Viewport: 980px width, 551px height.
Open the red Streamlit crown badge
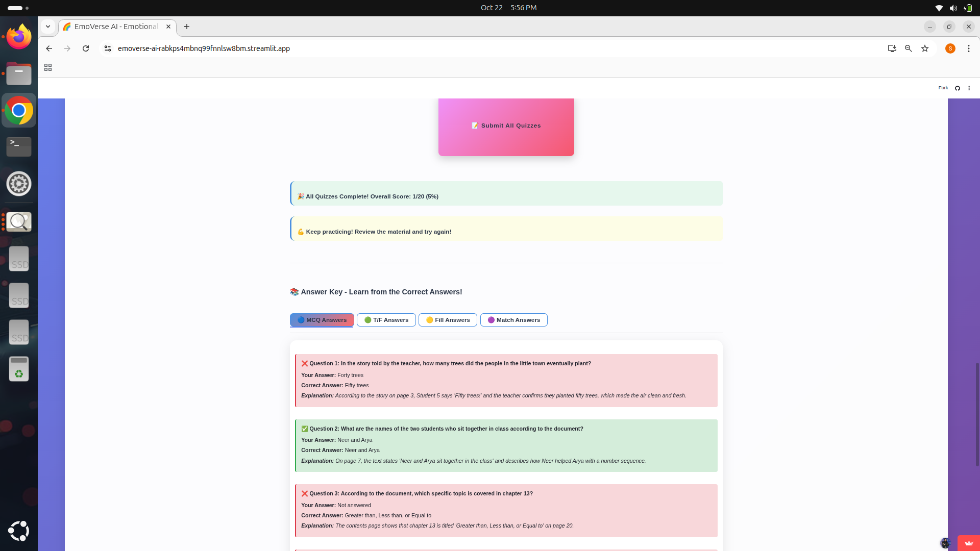(x=968, y=543)
